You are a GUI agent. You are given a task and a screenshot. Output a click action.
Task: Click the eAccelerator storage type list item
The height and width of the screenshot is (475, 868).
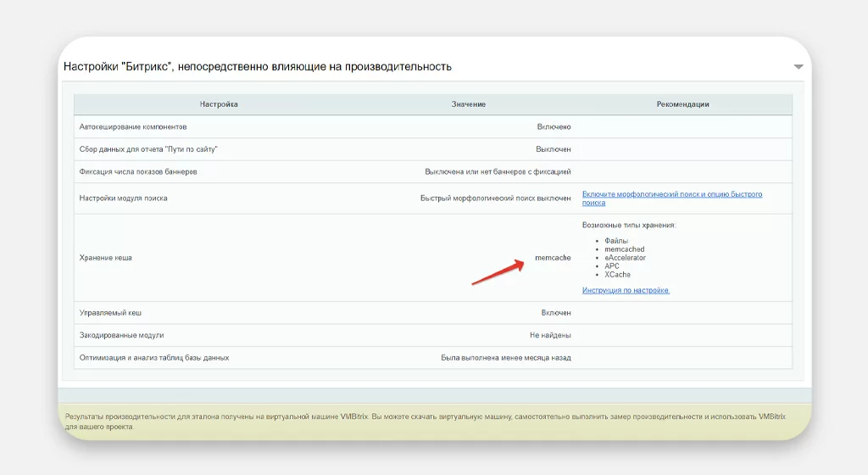(x=625, y=258)
